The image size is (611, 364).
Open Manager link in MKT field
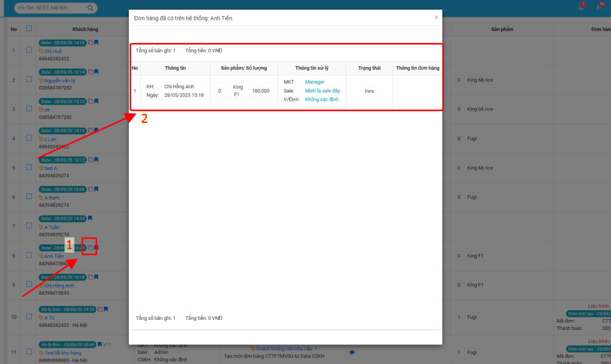point(314,82)
